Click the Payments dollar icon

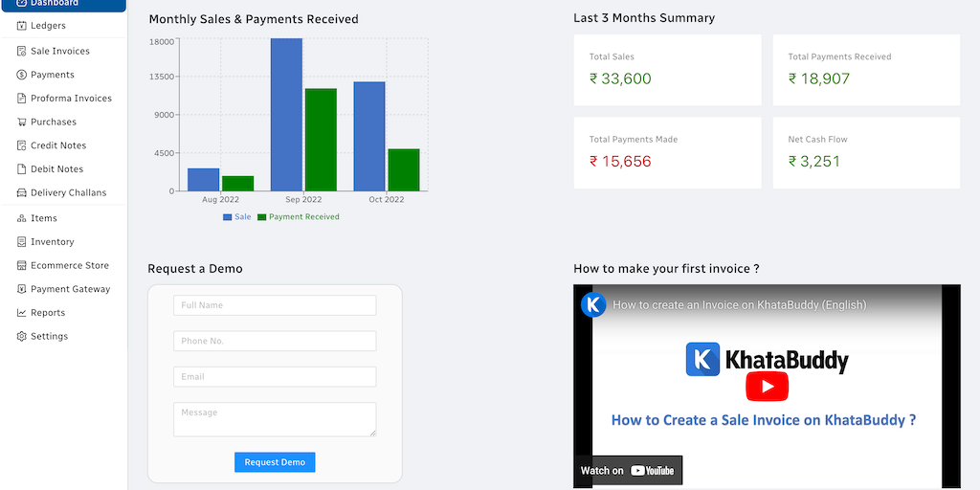[22, 75]
